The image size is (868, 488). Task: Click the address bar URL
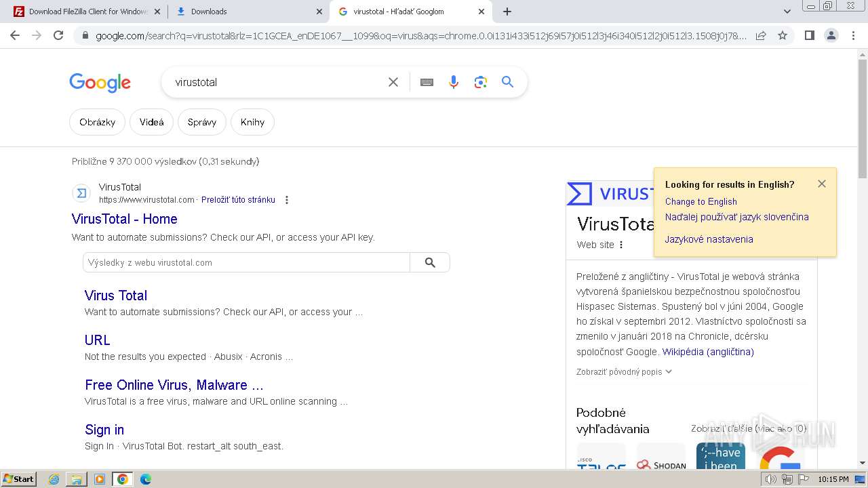[x=420, y=35]
